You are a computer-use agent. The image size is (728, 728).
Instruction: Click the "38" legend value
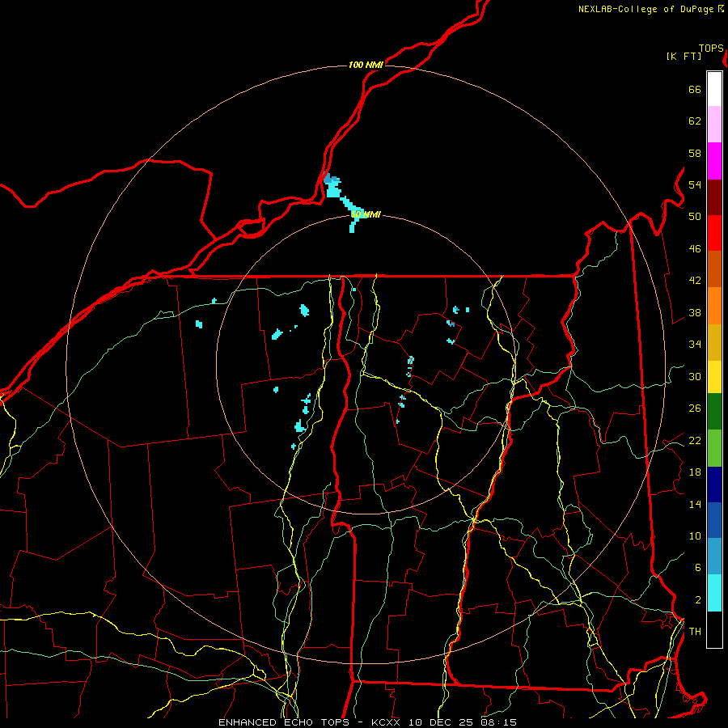click(x=695, y=312)
